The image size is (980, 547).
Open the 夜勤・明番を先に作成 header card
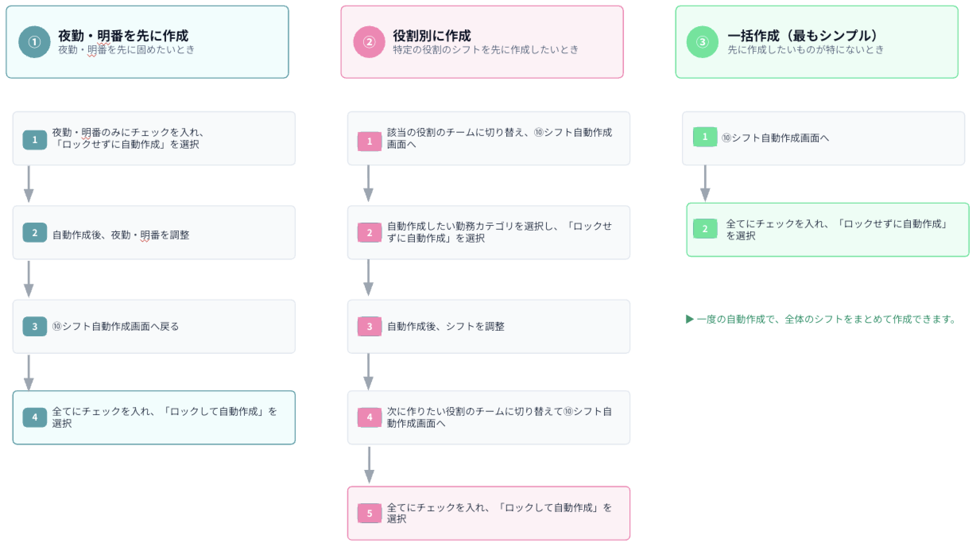click(x=147, y=42)
